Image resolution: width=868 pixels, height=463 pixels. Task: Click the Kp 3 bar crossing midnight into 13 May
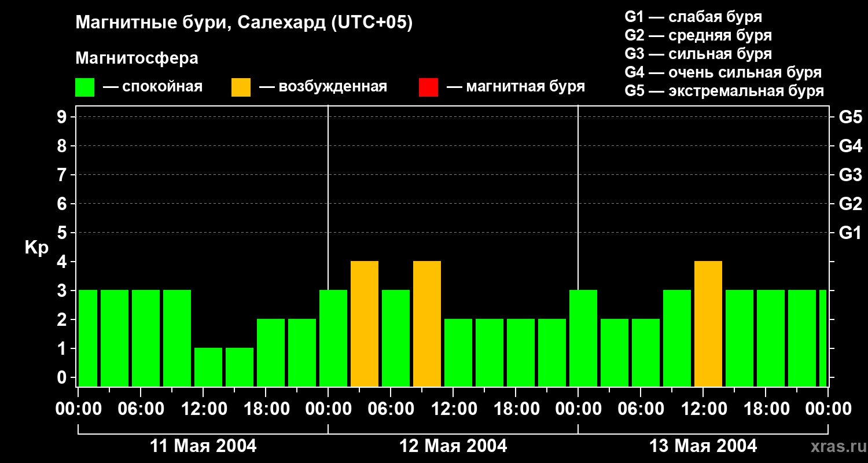pyautogui.click(x=583, y=339)
